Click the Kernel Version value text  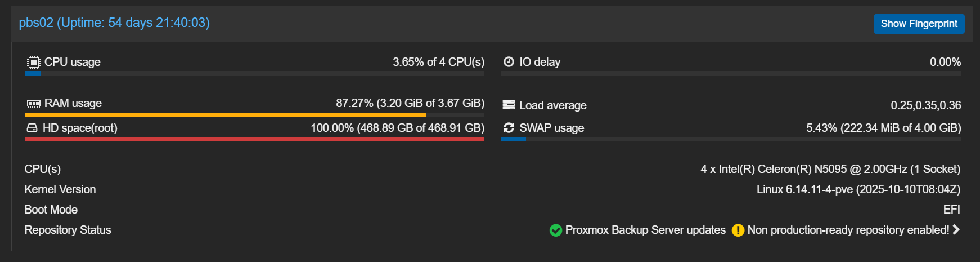[x=858, y=189]
